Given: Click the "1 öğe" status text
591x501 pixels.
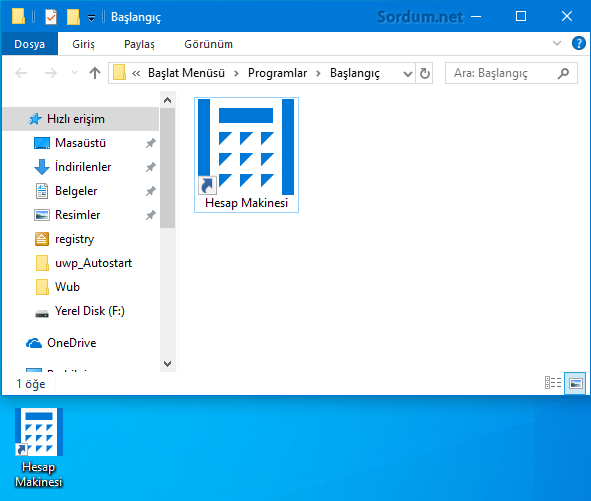Looking at the screenshot, I should coord(31,384).
